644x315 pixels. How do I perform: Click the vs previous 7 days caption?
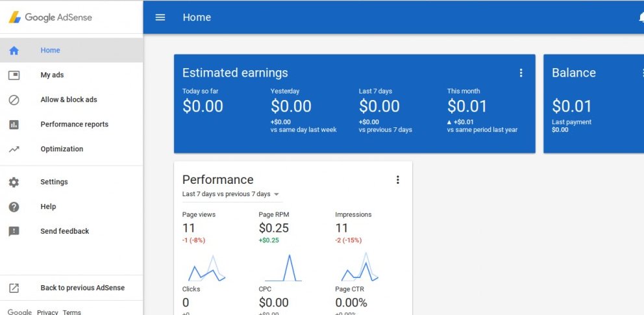pos(385,130)
